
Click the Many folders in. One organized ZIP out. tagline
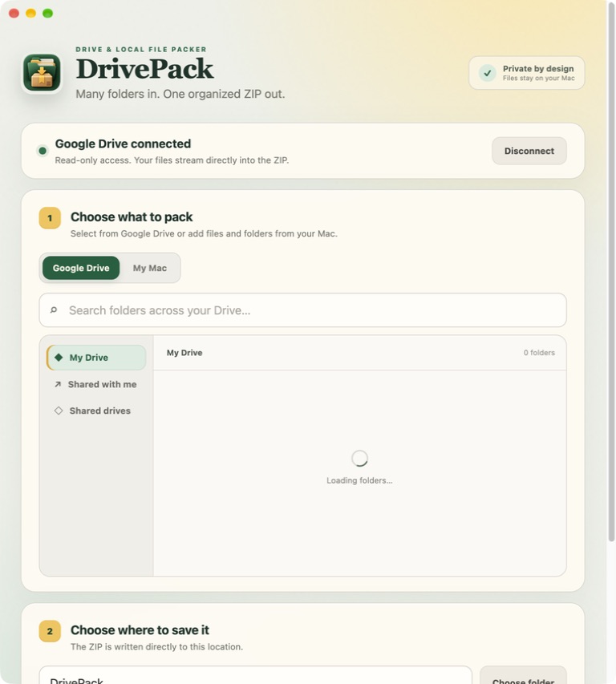click(x=180, y=94)
